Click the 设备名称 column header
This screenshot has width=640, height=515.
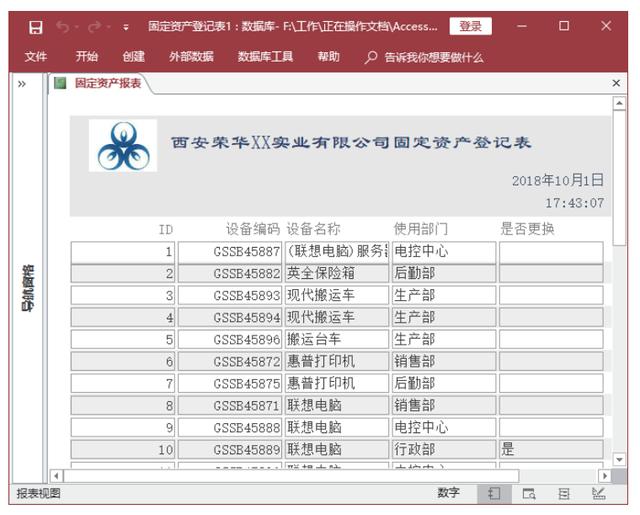click(x=313, y=229)
